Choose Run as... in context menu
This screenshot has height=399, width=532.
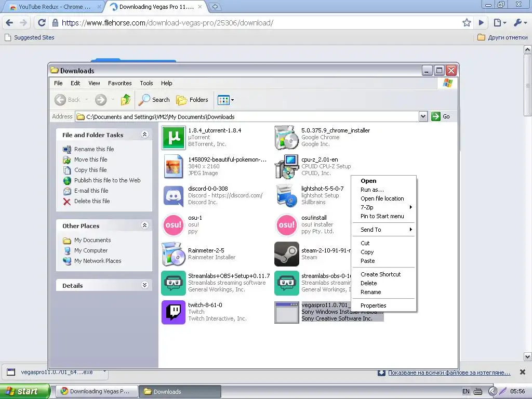click(x=384, y=190)
